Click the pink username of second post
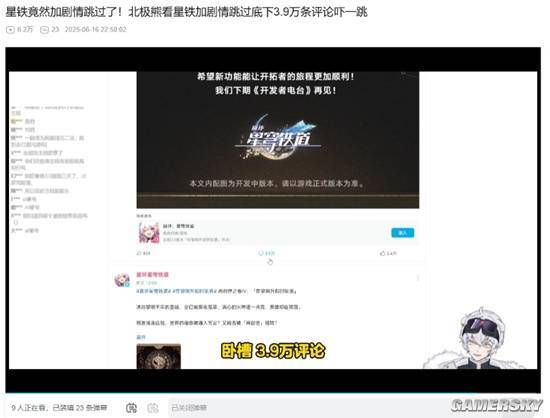550x418 pixels. point(152,275)
